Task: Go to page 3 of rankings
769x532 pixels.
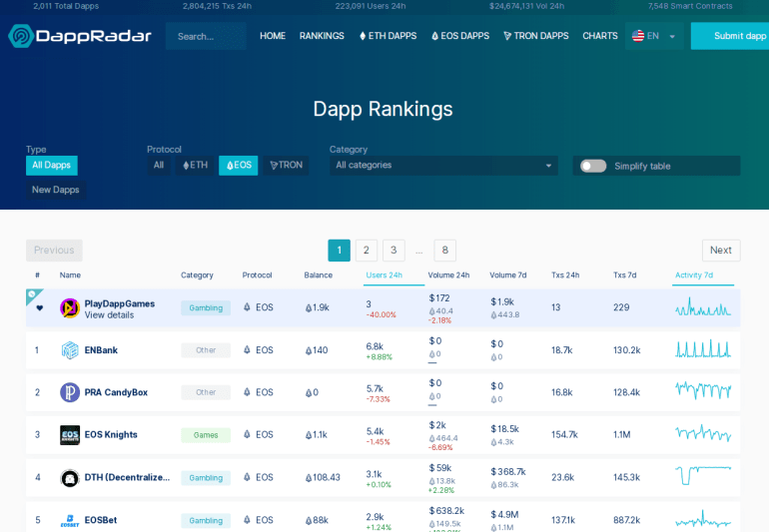Action: click(x=393, y=251)
